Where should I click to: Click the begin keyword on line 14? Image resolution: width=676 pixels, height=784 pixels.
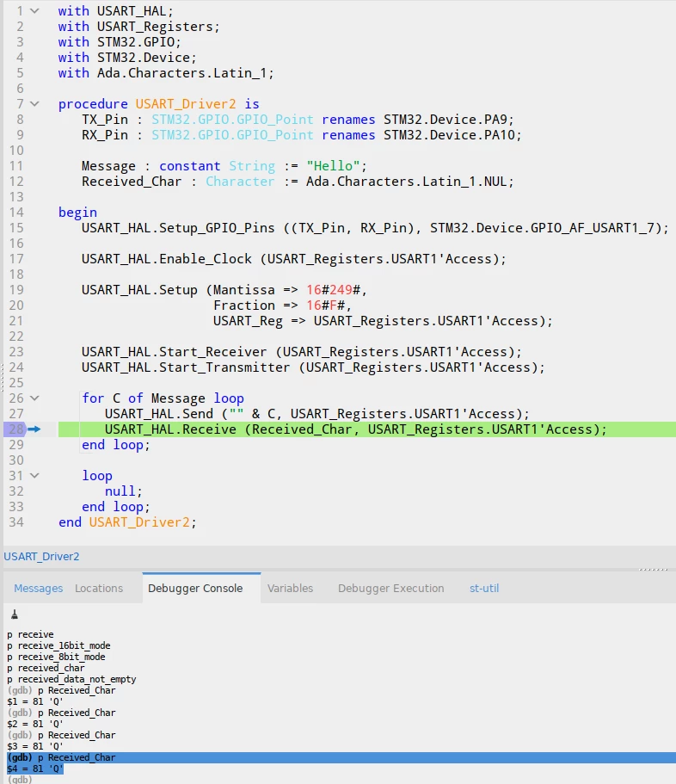coord(77,212)
